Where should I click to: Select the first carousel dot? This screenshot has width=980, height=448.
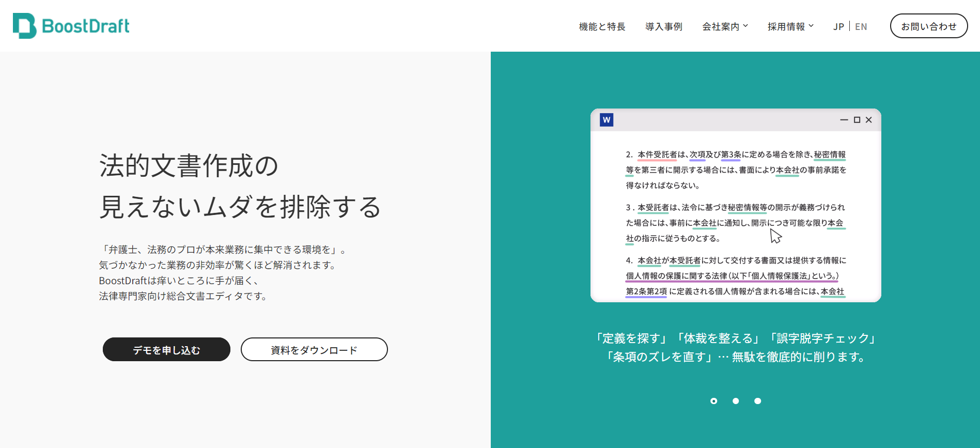[713, 401]
